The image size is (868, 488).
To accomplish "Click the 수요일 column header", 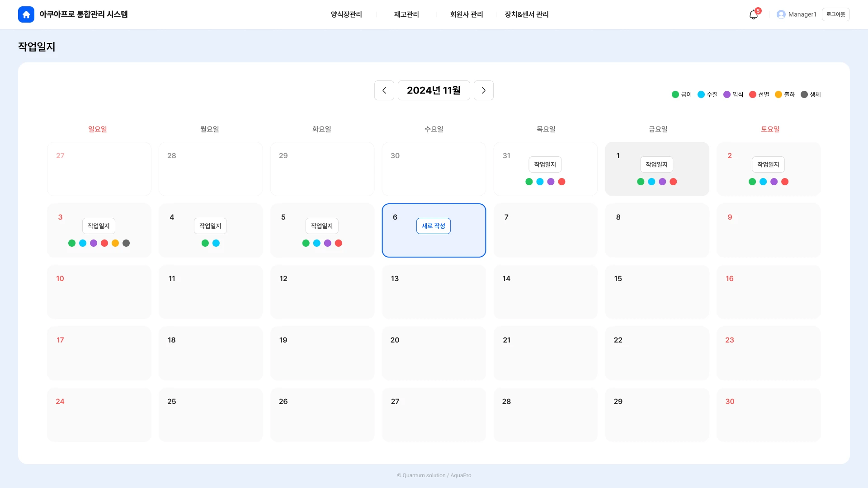I will coord(434,129).
